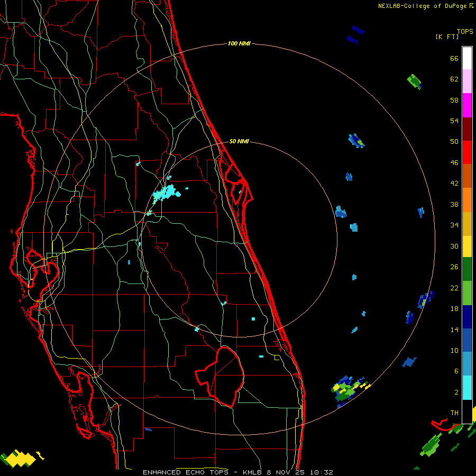476x476 pixels.
Task: Click the 30 legend value
Action: coord(454,246)
